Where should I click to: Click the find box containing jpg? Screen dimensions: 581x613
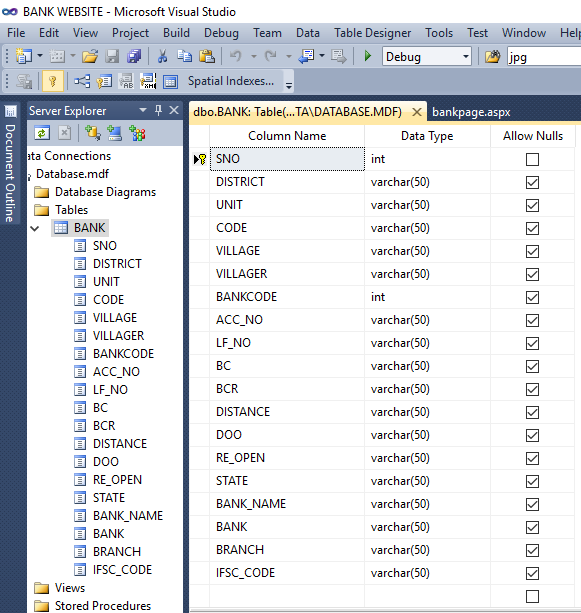(x=543, y=57)
